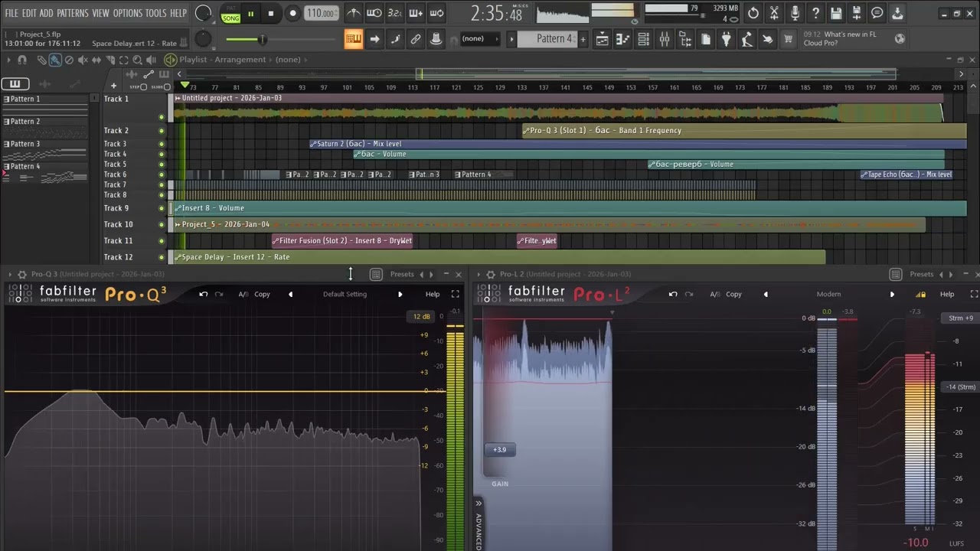Click Copy in the Pro-Q 3 header
Image resolution: width=980 pixels, height=551 pixels.
[x=262, y=294]
